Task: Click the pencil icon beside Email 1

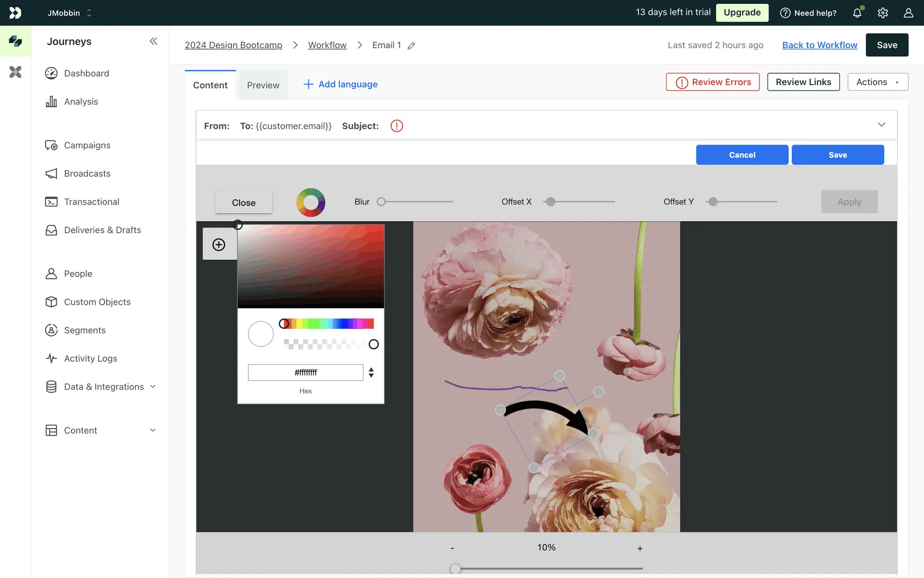Action: click(x=411, y=46)
